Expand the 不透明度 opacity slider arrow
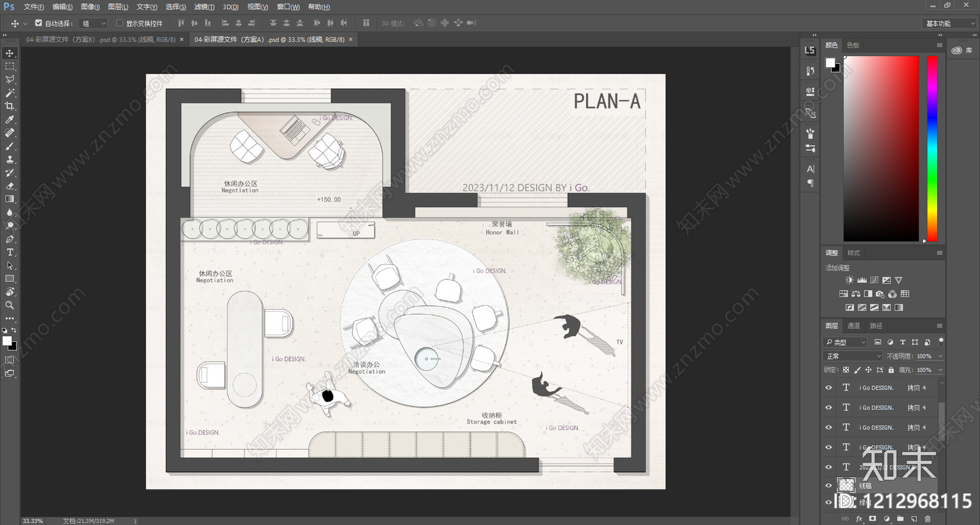This screenshot has width=980, height=525. (940, 356)
